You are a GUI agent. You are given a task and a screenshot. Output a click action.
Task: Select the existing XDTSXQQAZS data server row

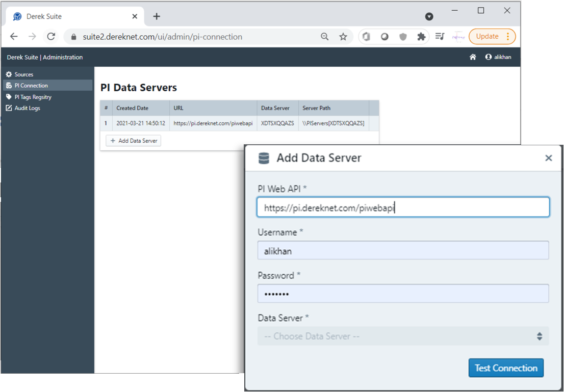239,123
